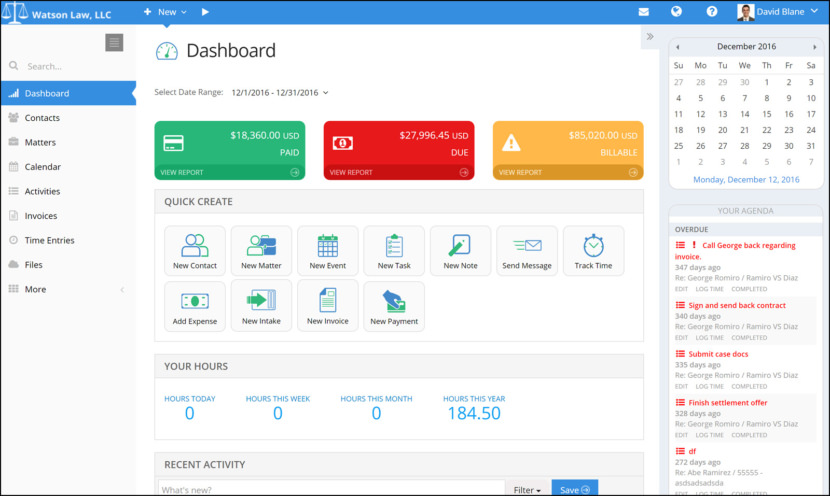Click the arrow icon on the DUE card
Viewport: 830px width, 496px height.
[464, 173]
